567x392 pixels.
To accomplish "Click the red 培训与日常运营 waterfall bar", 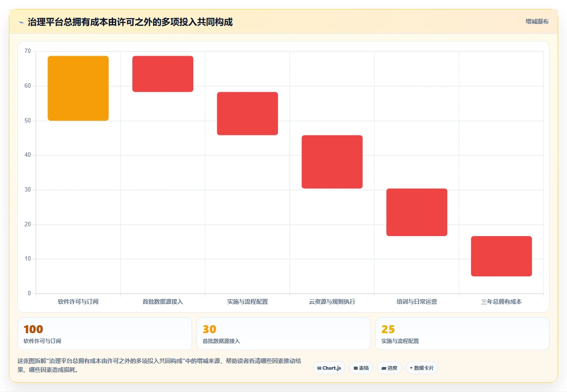I will click(x=416, y=212).
